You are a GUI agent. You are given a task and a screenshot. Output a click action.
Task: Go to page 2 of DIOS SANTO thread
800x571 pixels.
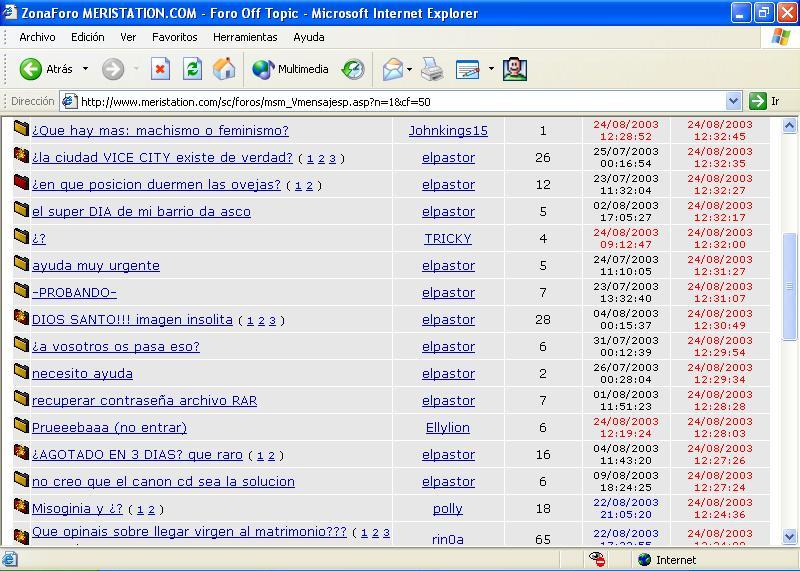coord(261,321)
